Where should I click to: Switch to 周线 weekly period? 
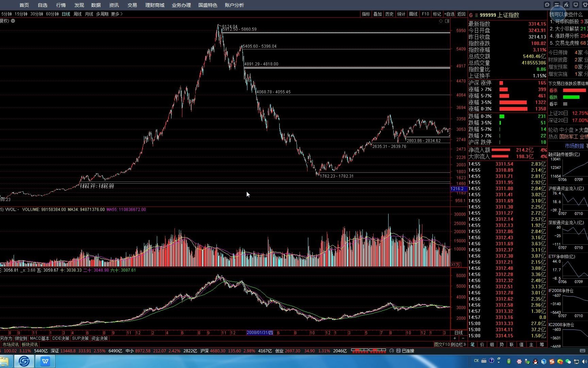pos(78,14)
